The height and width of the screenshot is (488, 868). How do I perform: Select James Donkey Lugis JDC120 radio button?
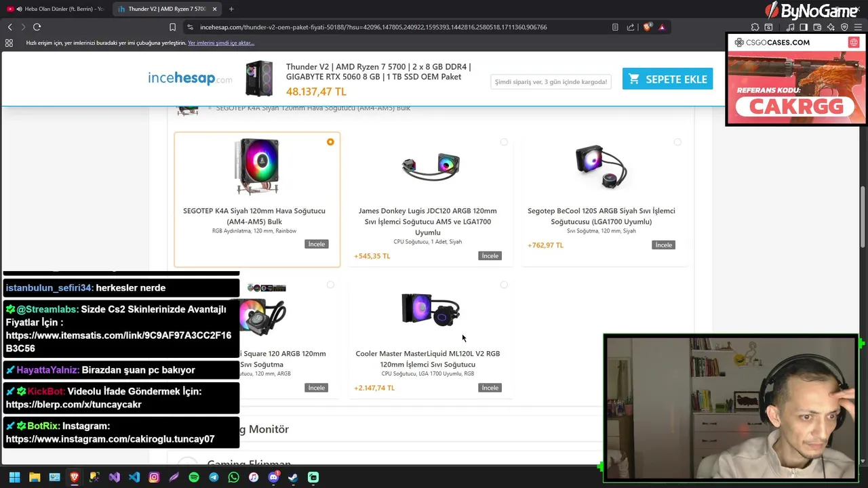pyautogui.click(x=504, y=142)
